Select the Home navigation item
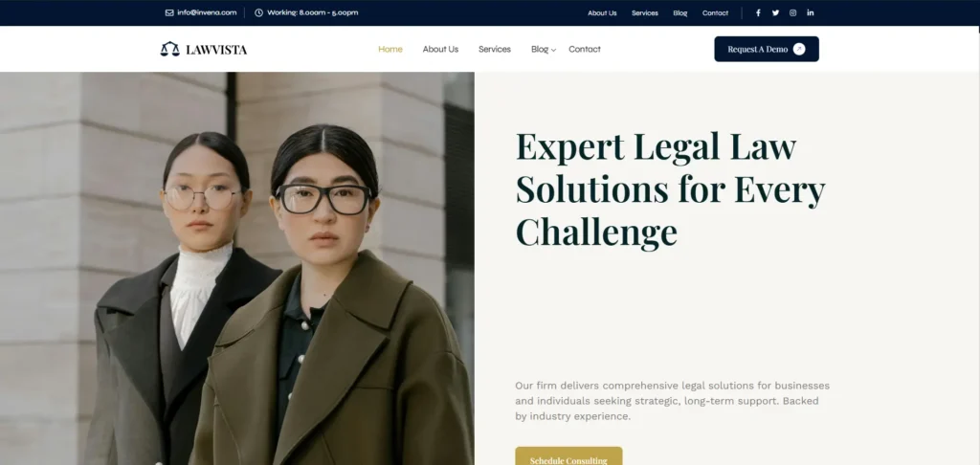This screenshot has height=465, width=980. pos(390,49)
